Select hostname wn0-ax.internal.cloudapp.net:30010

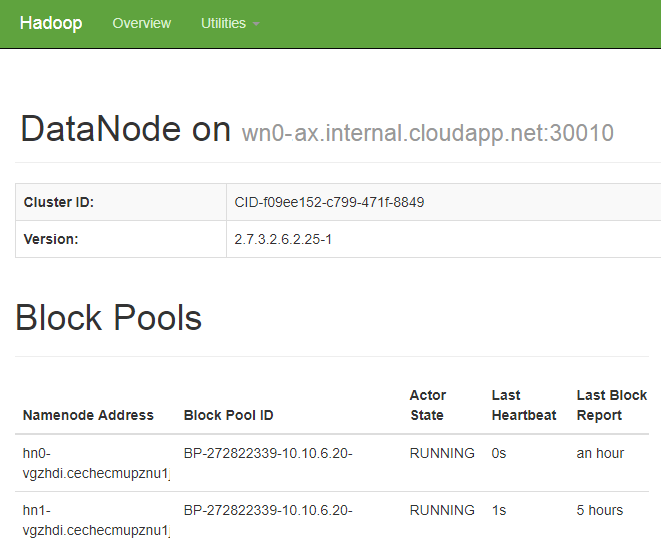coord(427,133)
